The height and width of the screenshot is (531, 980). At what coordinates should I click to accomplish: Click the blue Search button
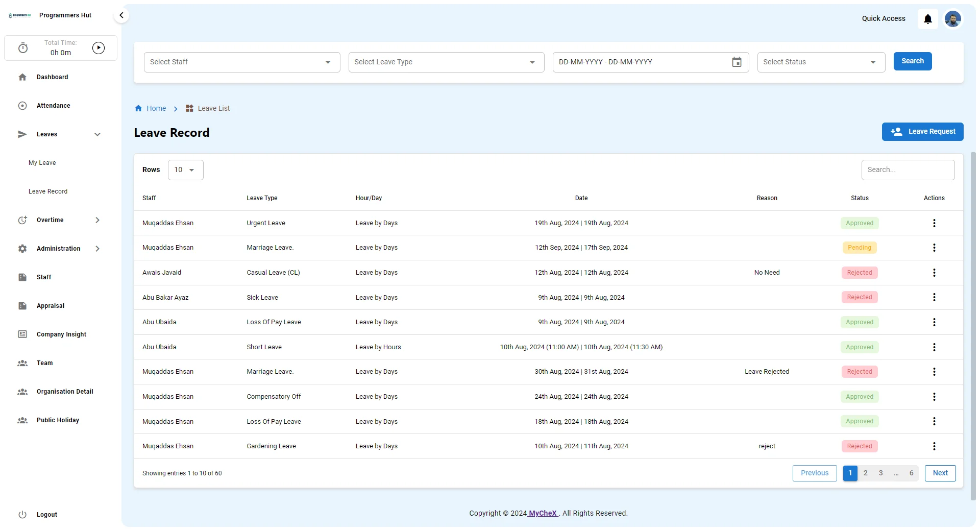pyautogui.click(x=912, y=61)
